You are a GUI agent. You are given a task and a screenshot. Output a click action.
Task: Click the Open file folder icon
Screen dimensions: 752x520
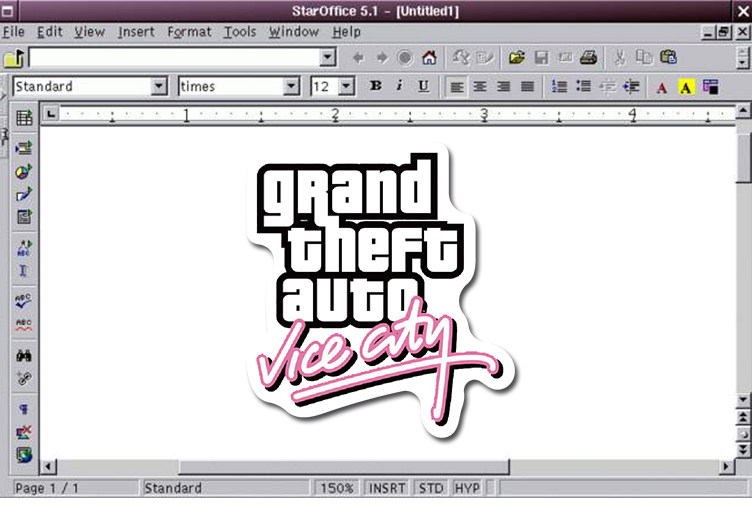pos(517,58)
